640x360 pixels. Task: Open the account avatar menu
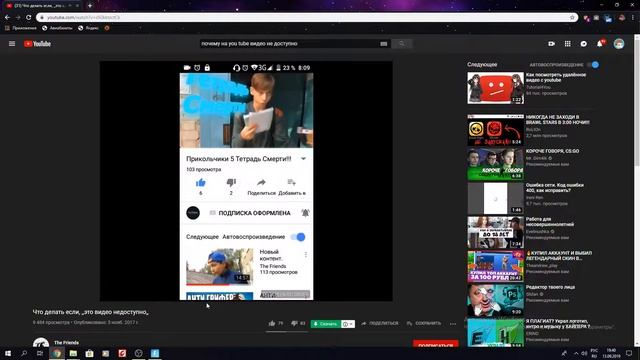(x=619, y=44)
